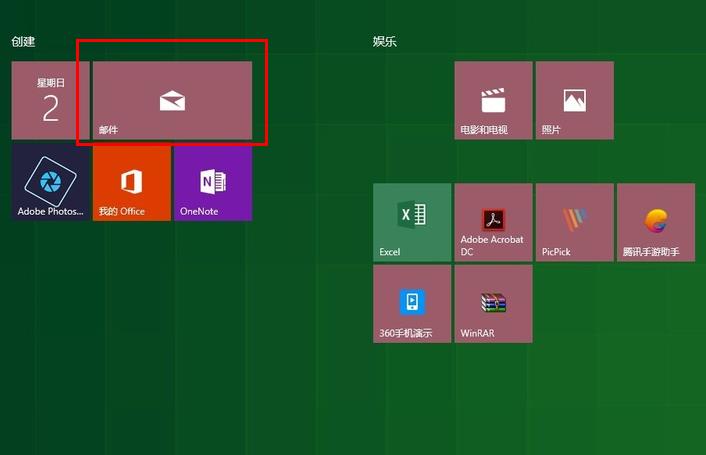Image resolution: width=706 pixels, height=455 pixels.
Task: Open the Mail tile envelope icon
Action: pos(172,99)
